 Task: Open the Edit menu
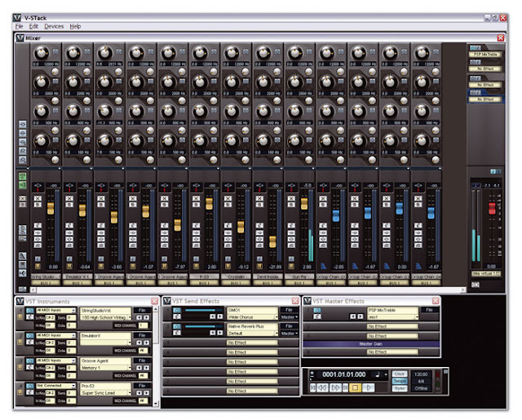[33, 26]
